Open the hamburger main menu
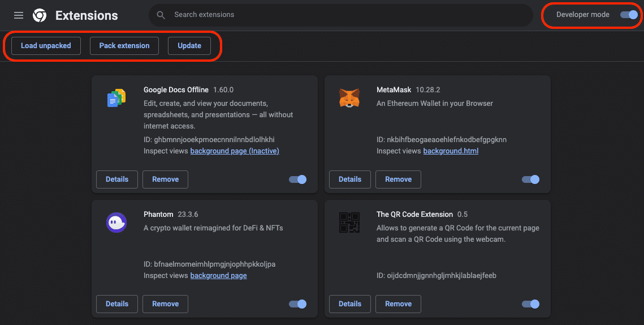 [19, 15]
